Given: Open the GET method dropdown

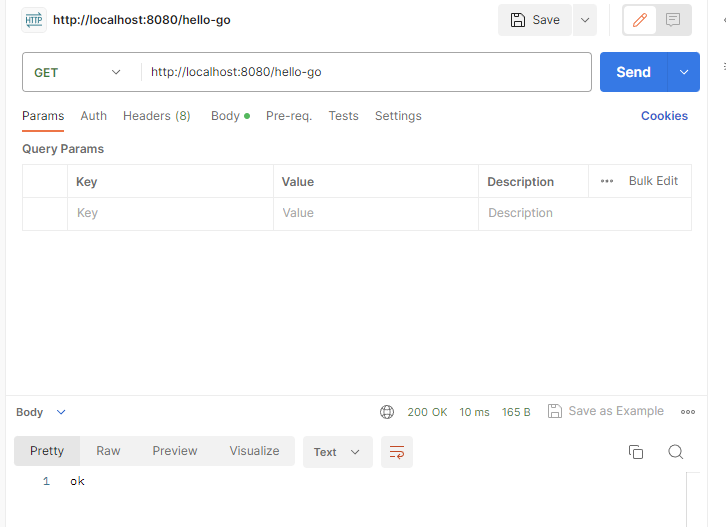Looking at the screenshot, I should pyautogui.click(x=77, y=72).
